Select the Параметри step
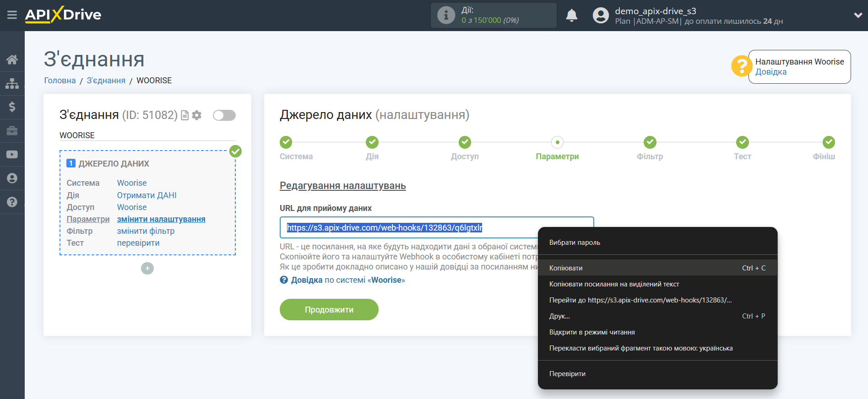 click(557, 142)
